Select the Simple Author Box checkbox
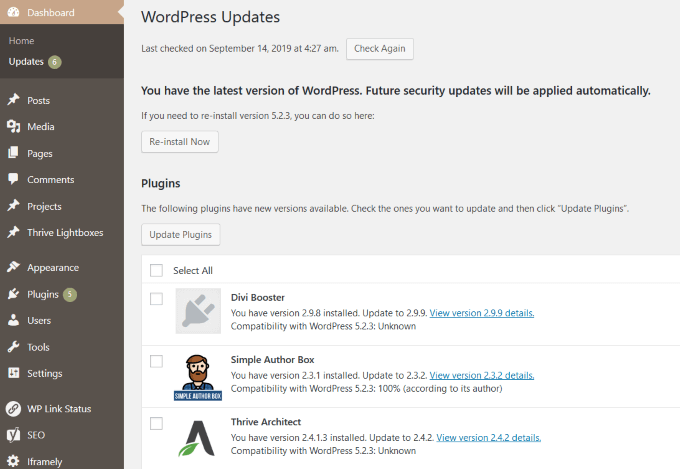The width and height of the screenshot is (680, 469). click(156, 360)
